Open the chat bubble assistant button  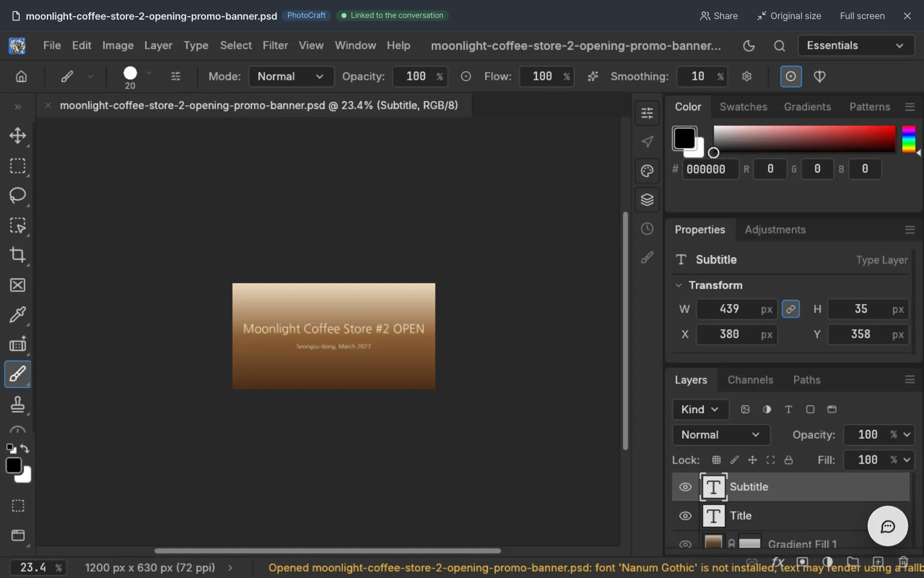[x=888, y=526]
